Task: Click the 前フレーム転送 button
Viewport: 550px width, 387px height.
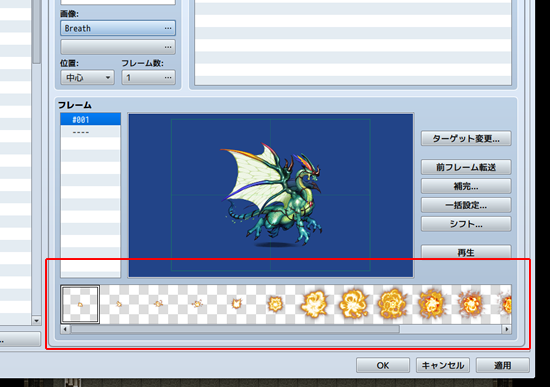Action: [466, 167]
